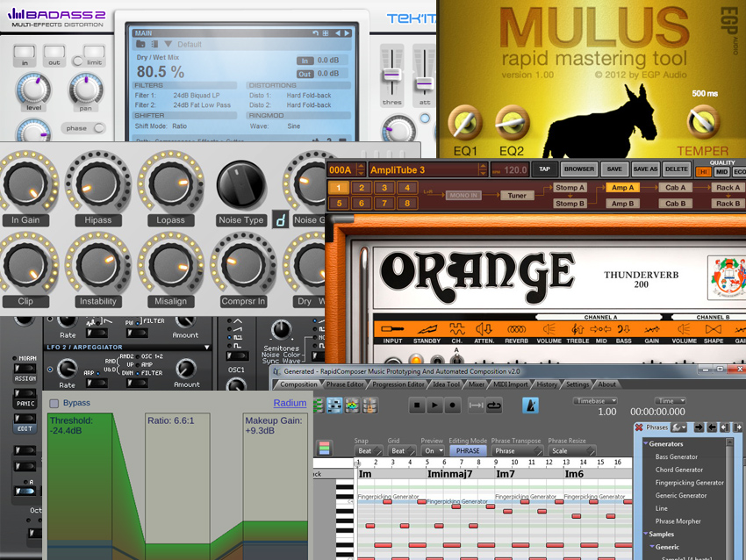
Task: Start playback in RapidComposer
Action: [x=434, y=406]
